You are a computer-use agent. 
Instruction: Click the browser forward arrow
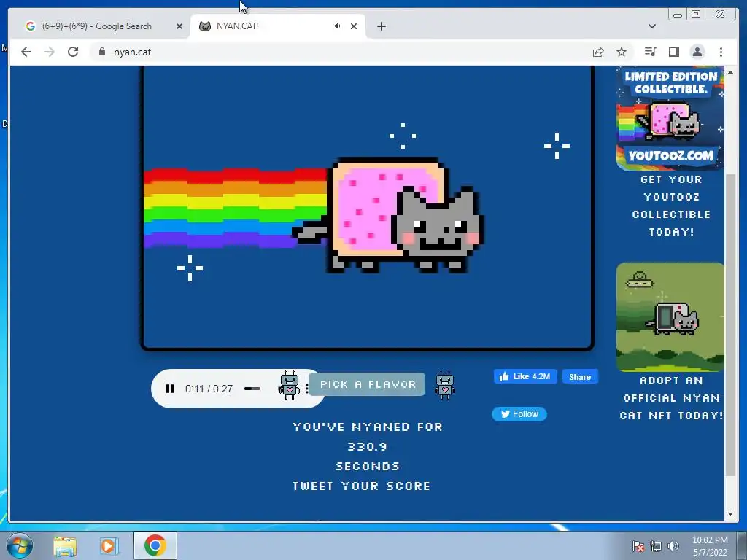click(x=50, y=52)
